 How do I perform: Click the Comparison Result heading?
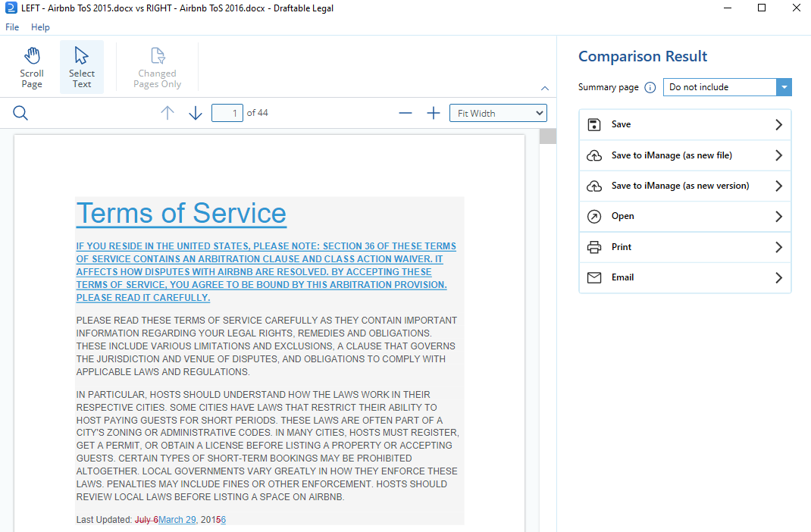tap(643, 56)
